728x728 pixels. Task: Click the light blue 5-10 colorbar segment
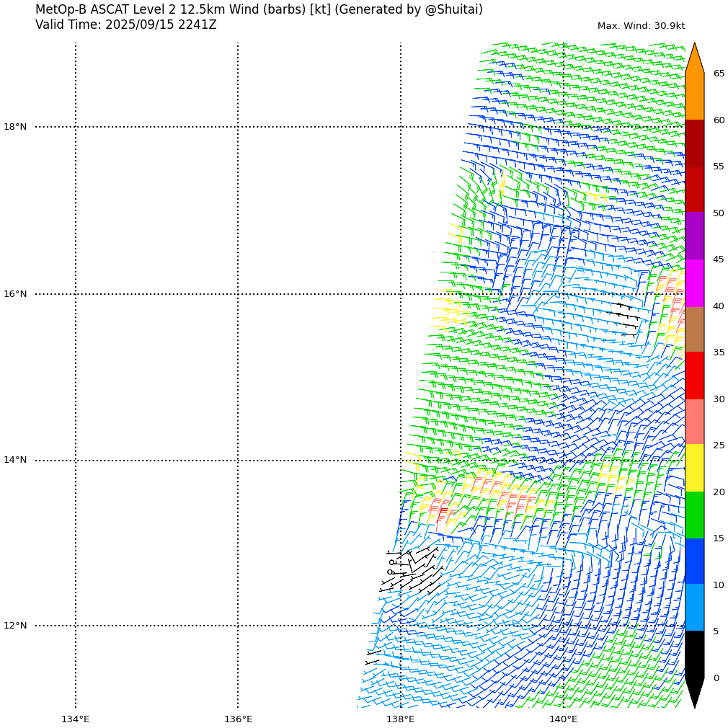coord(695,608)
